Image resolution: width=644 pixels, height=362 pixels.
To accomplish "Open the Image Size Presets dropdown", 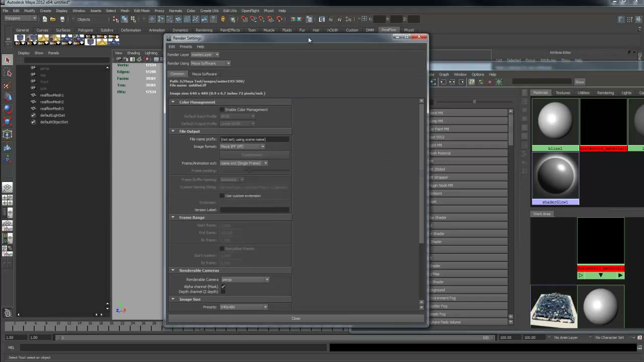I will [244, 307].
